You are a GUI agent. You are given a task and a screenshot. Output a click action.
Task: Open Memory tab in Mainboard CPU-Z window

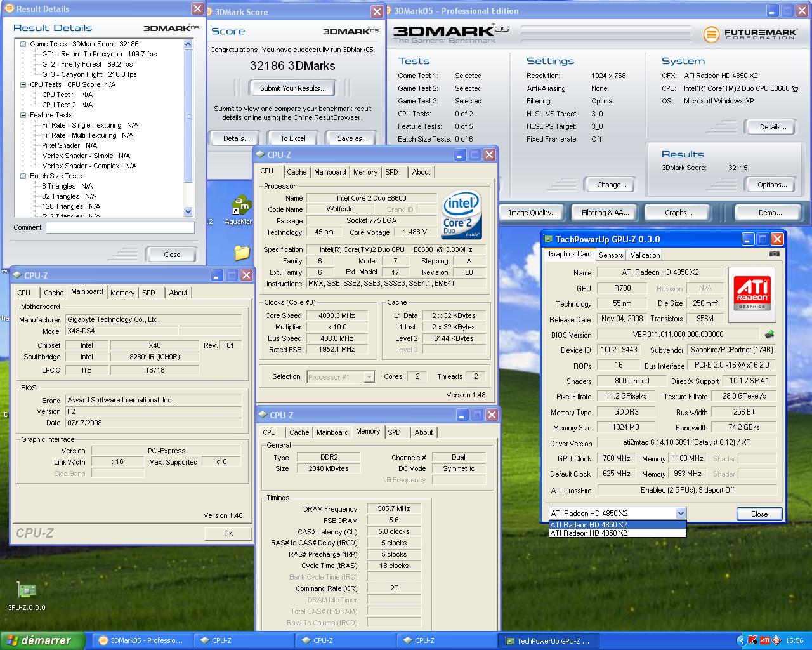click(x=122, y=293)
